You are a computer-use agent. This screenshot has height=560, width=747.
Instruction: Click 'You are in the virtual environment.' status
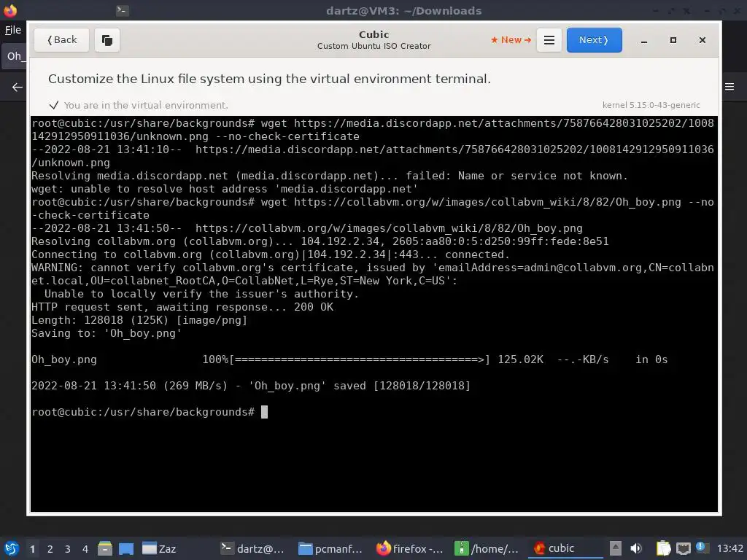(x=146, y=105)
